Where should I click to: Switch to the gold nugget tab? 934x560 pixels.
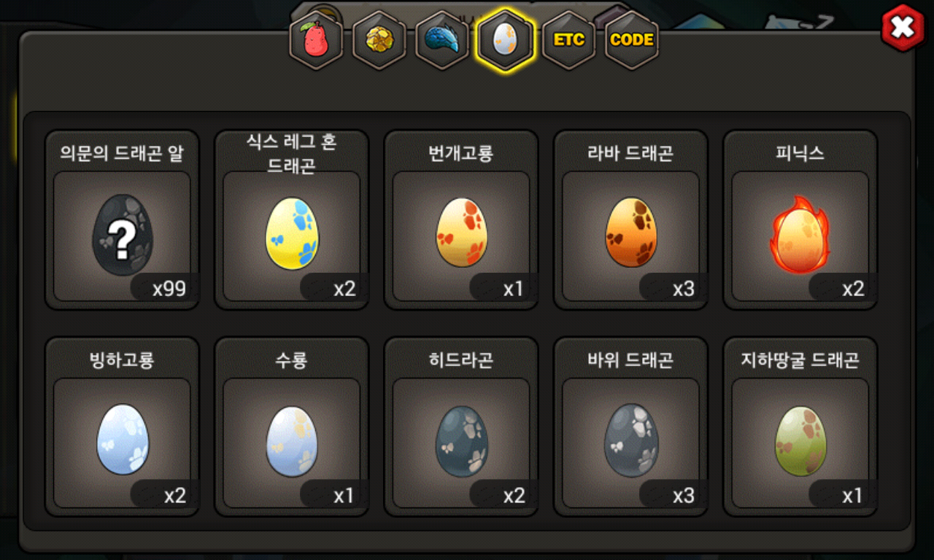[x=379, y=39]
